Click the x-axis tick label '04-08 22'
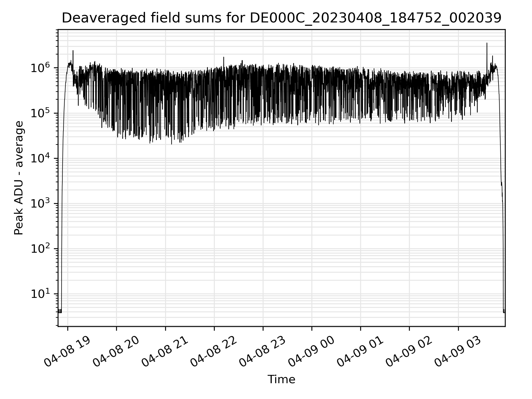Screen dimensions: 532x399 pos(214,352)
